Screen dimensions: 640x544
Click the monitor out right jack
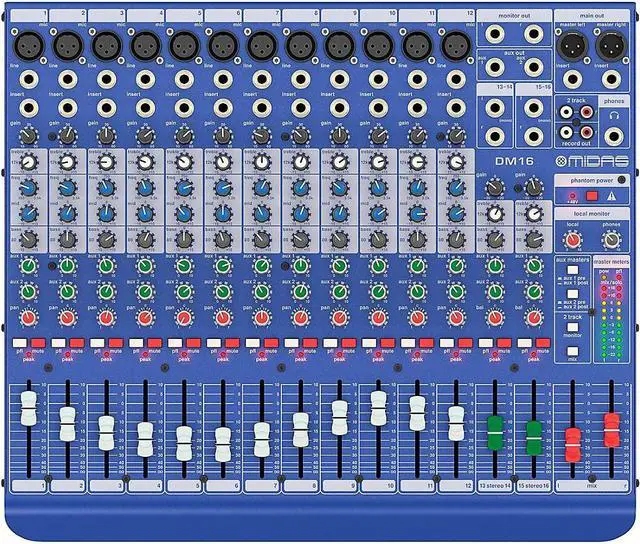(533, 34)
